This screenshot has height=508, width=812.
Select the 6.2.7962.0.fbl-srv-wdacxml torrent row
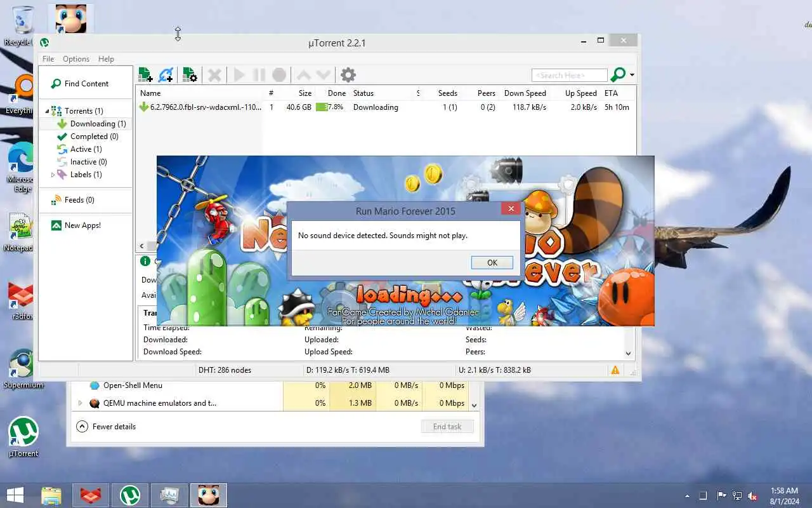tap(386, 107)
